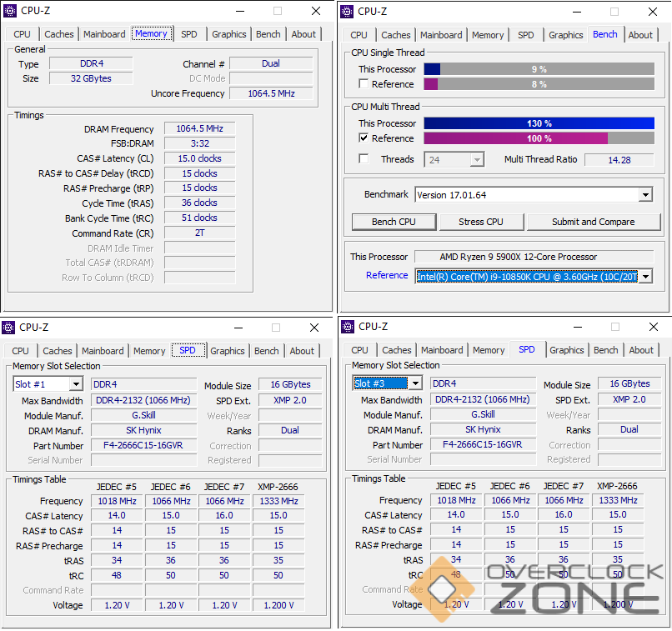Expand the Reference processor dropdown list

(644, 277)
